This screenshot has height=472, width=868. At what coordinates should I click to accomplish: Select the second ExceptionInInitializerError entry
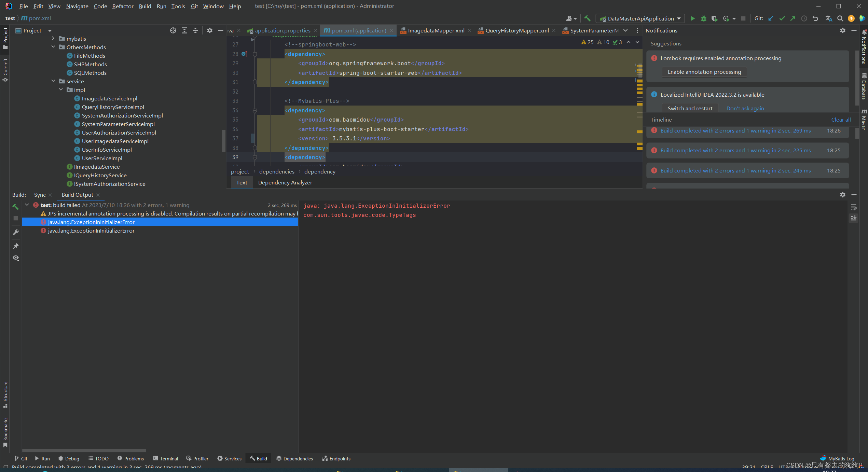coord(91,231)
